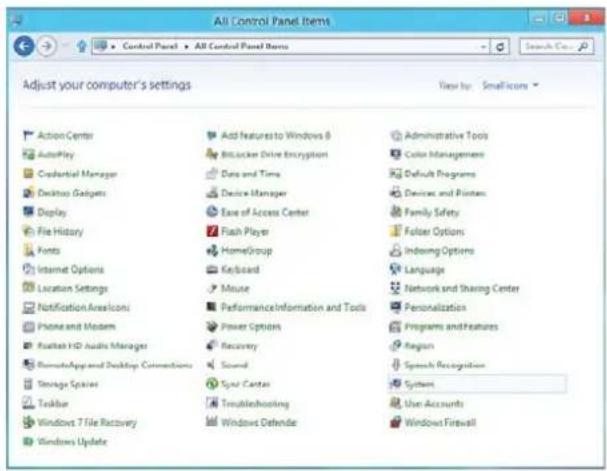Open Location Settings
Image resolution: width=607 pixels, height=471 pixels.
click(x=72, y=288)
